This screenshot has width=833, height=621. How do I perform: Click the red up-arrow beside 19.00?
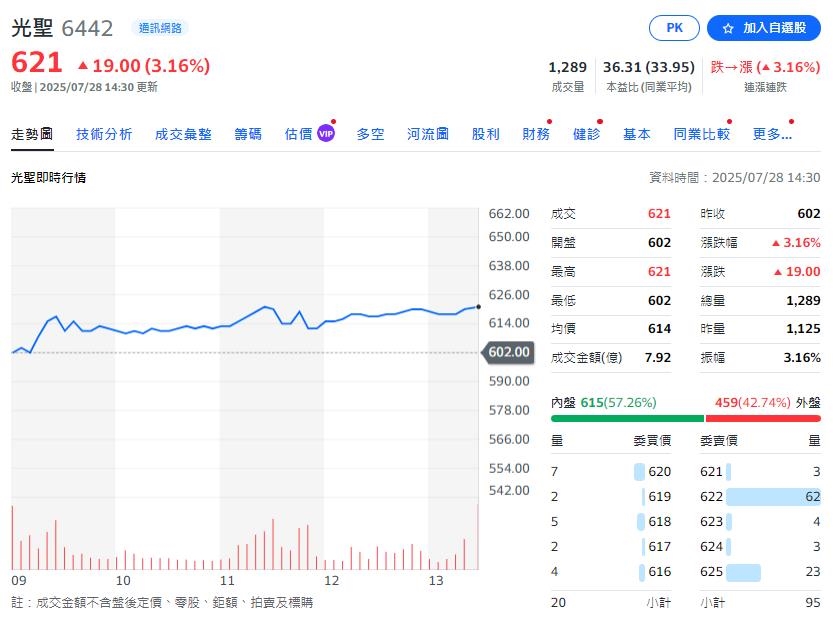tap(83, 66)
